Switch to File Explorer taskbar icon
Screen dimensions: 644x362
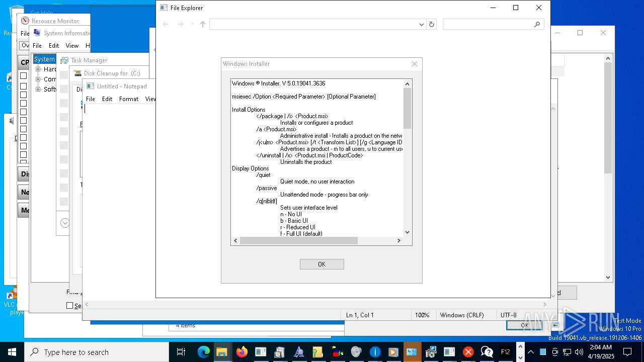[222, 352]
